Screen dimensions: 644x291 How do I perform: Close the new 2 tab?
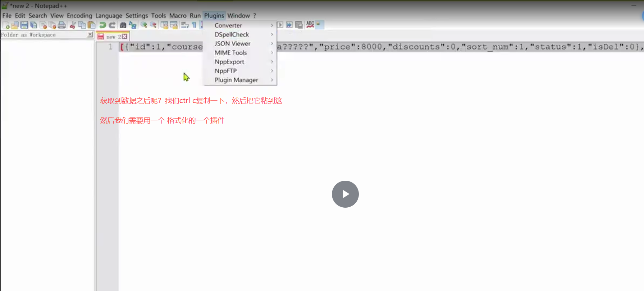pos(125,37)
